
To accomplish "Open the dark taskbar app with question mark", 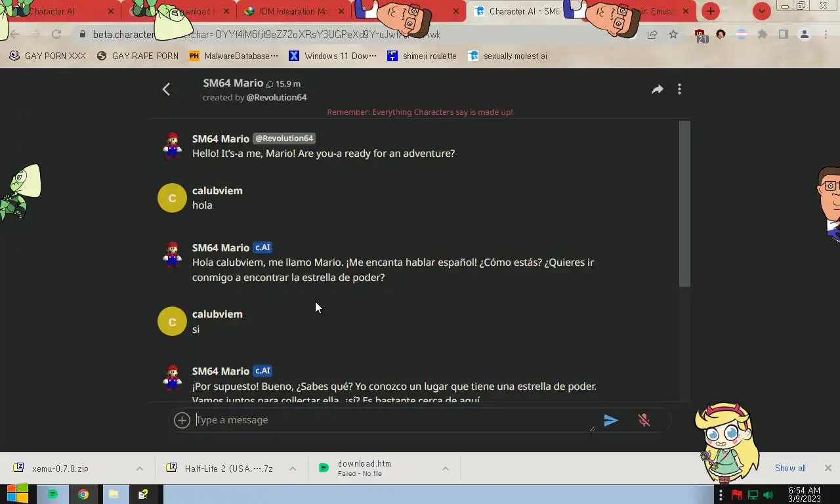I will [143, 494].
